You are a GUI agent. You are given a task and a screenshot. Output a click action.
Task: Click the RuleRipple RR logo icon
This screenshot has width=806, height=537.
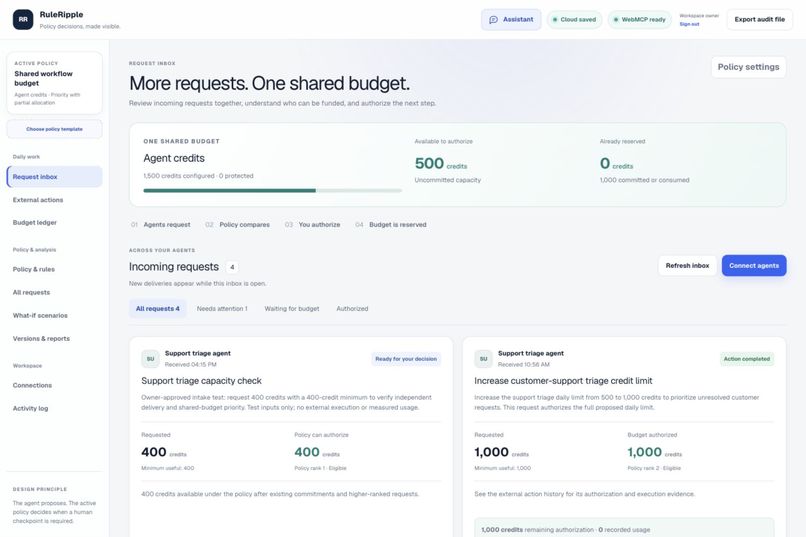tap(23, 20)
